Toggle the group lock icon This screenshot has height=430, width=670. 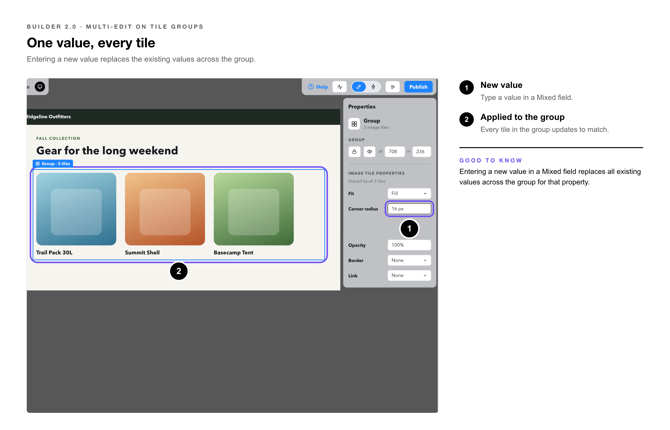[x=354, y=151]
